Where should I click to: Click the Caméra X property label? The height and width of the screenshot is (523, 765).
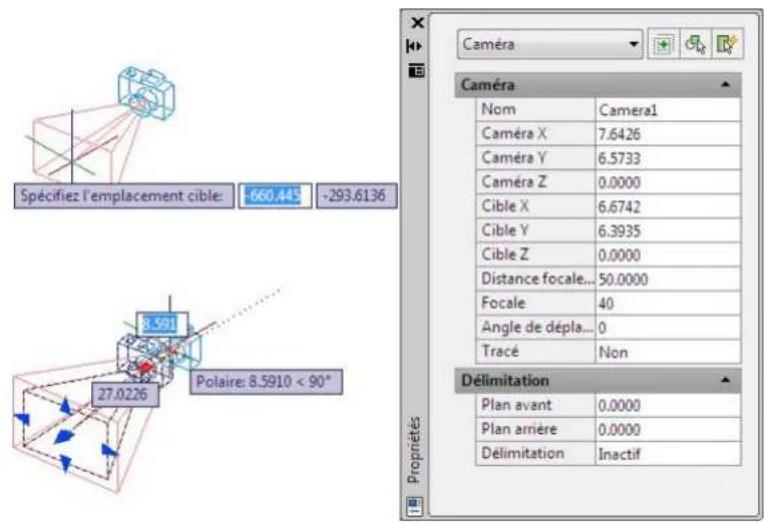(x=514, y=133)
